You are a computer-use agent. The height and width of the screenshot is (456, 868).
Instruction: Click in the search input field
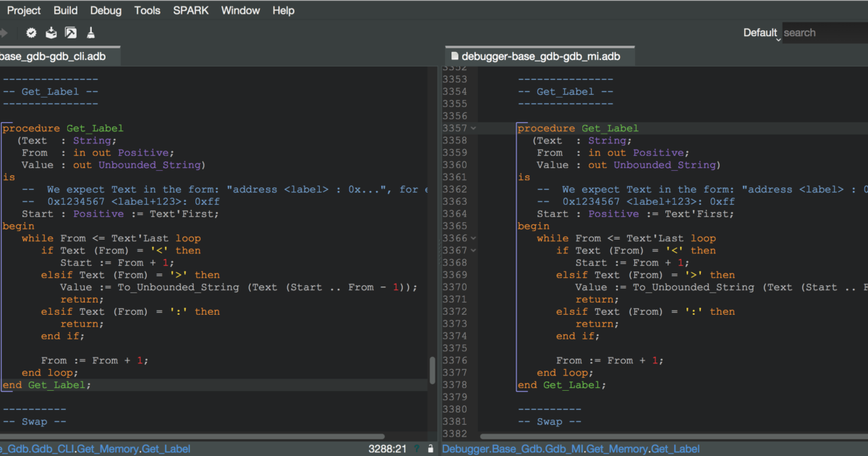825,33
